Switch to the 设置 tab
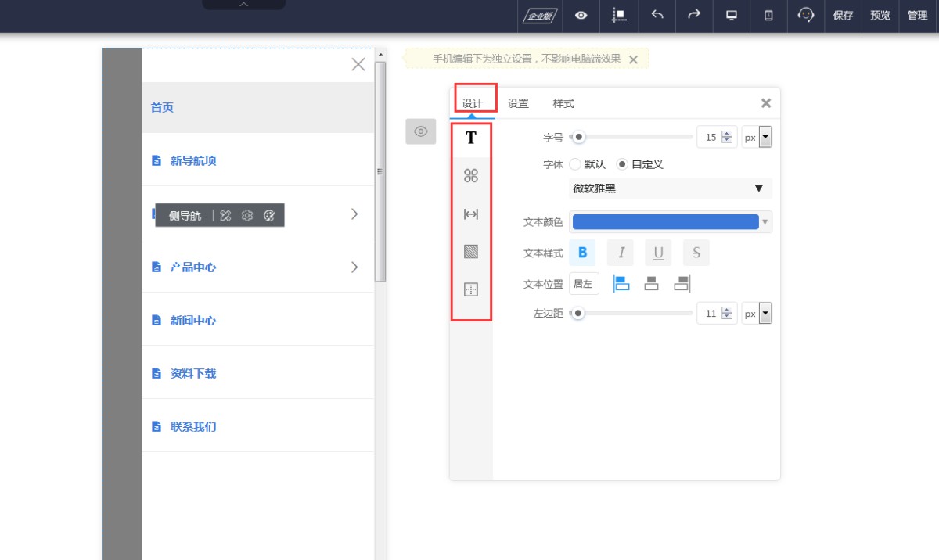939x560 pixels. [x=518, y=103]
